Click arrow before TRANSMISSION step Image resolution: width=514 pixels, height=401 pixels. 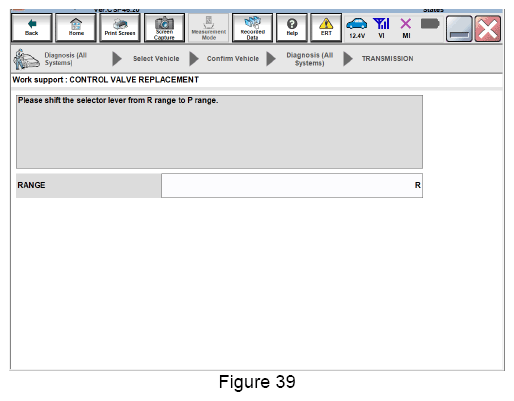point(348,59)
